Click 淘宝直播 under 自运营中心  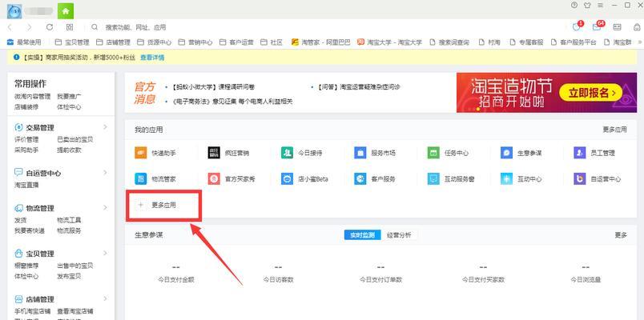pyautogui.click(x=26, y=185)
